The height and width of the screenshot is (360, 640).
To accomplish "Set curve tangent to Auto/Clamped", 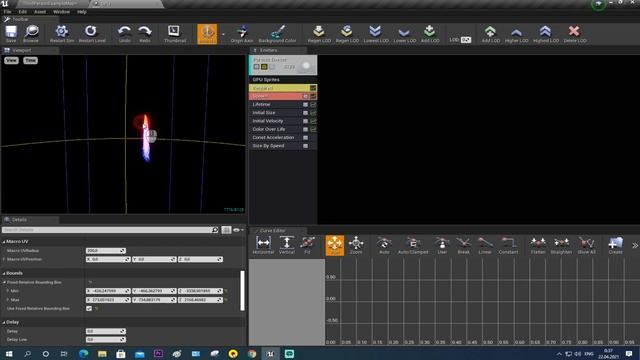I will click(413, 245).
